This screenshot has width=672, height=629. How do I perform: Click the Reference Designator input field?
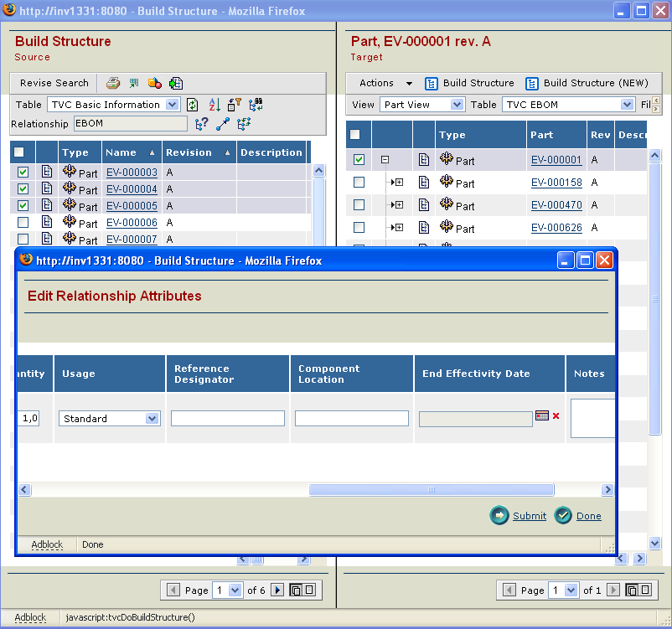tap(227, 419)
